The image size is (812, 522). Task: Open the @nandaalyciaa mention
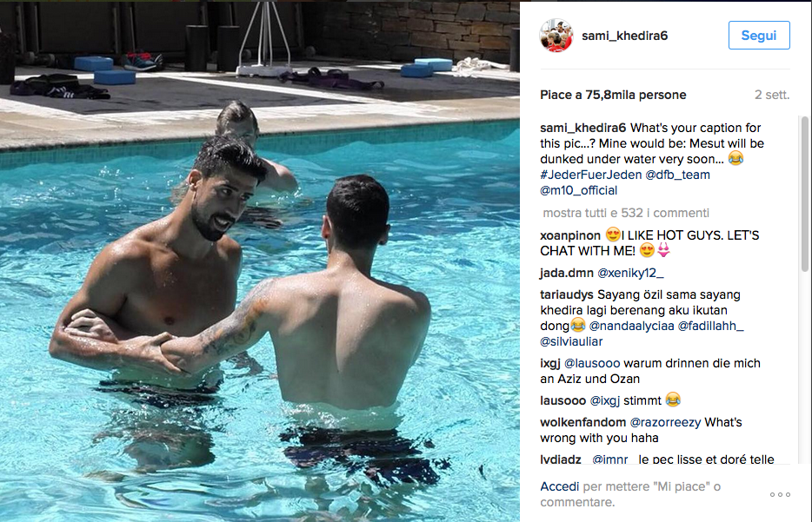point(631,326)
